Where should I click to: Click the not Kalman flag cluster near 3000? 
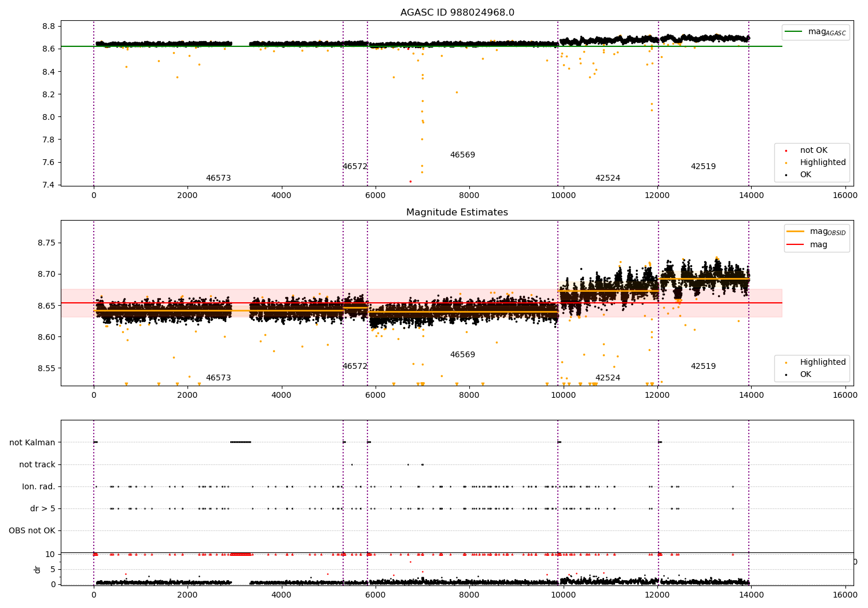[x=241, y=442]
